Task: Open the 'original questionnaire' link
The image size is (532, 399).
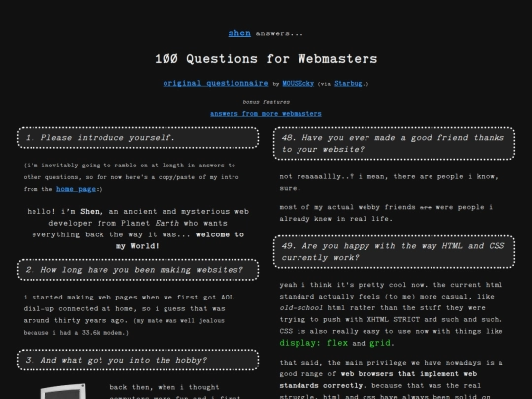Action: [216, 83]
